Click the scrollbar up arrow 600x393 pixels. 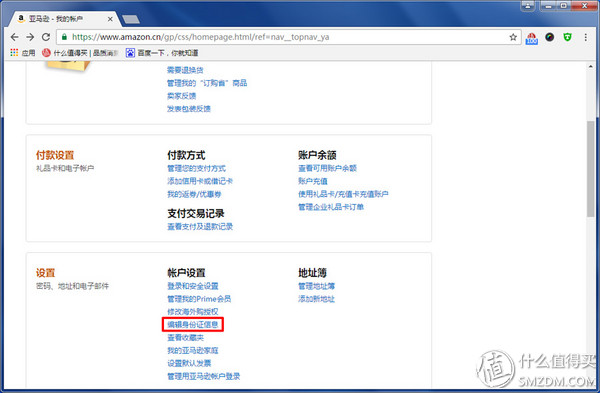tap(591, 67)
